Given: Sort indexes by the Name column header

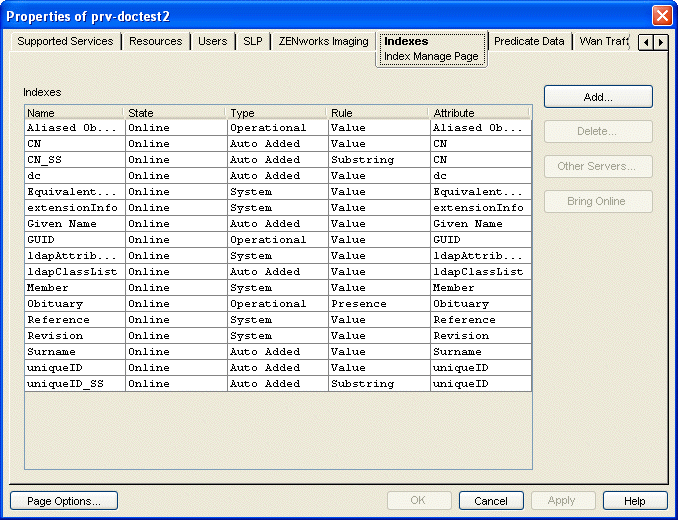Looking at the screenshot, I should point(74,113).
